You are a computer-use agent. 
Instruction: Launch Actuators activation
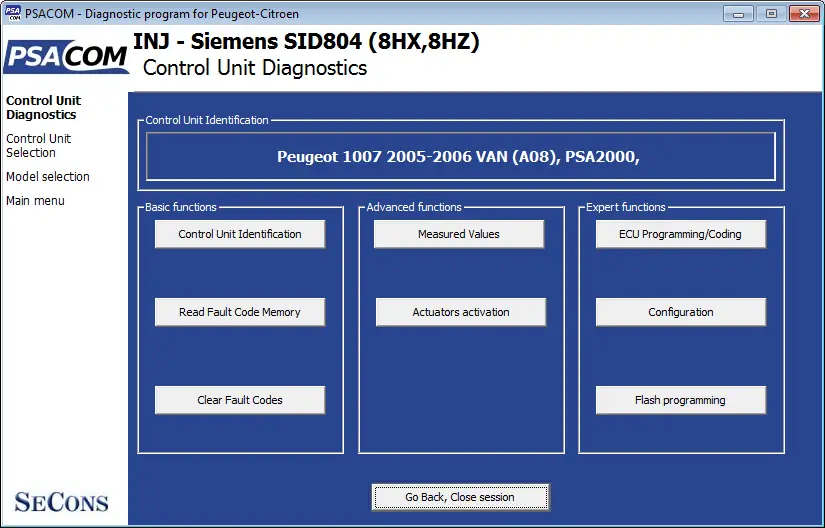[461, 312]
